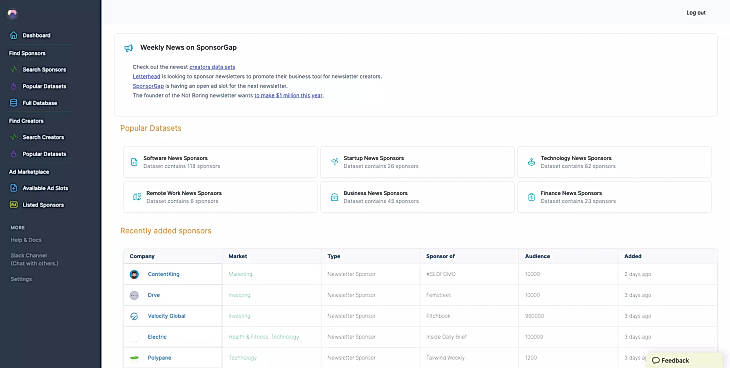
Task: Open Available Ad Slots in the sidebar
Action: tap(45, 188)
